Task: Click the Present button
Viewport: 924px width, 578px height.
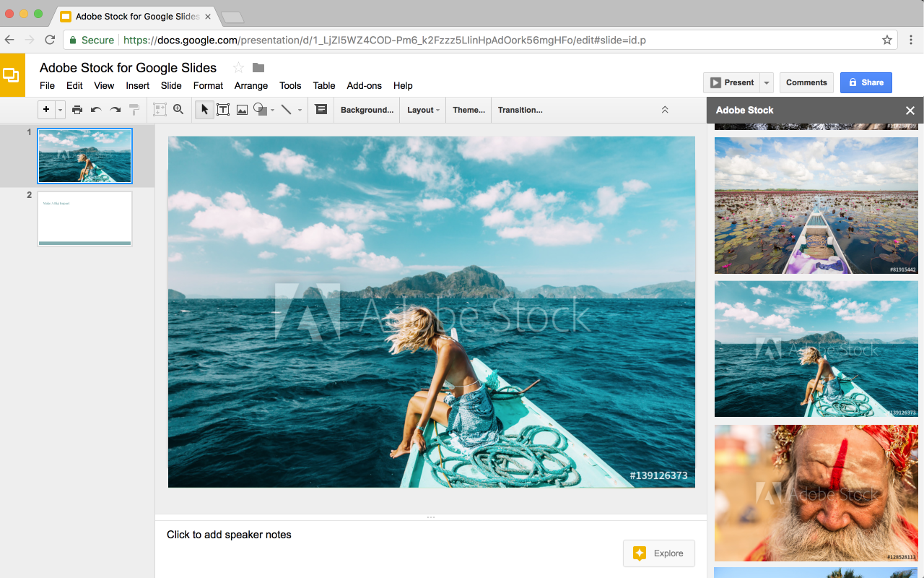Action: point(731,82)
